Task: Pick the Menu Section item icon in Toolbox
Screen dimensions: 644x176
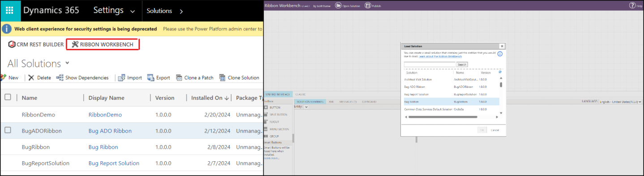Action: pos(266,129)
